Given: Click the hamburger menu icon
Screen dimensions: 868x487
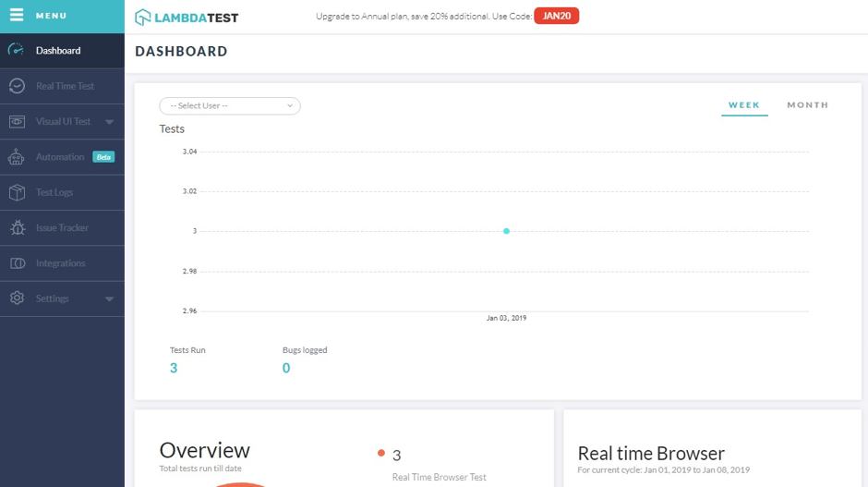Looking at the screenshot, I should click(x=17, y=15).
